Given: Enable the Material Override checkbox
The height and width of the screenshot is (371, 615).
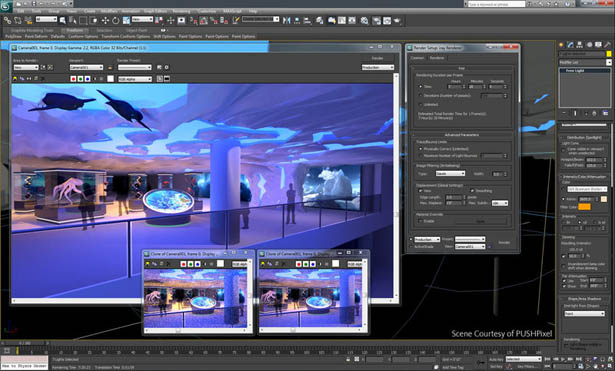Looking at the screenshot, I should tap(420, 221).
